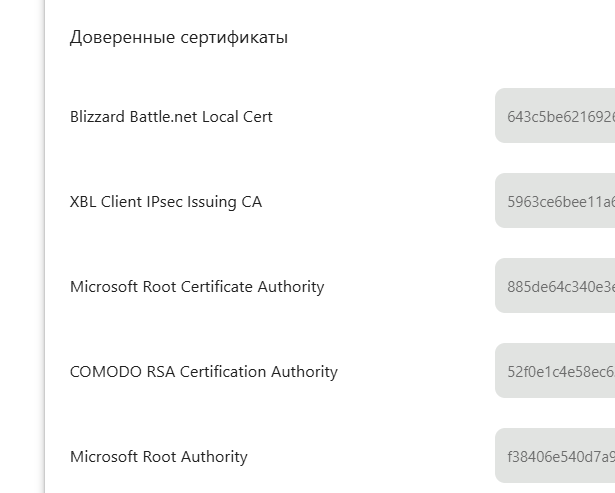Focus the fingerprint field starting with 643c5be
615x493 pixels.
pyautogui.click(x=555, y=116)
